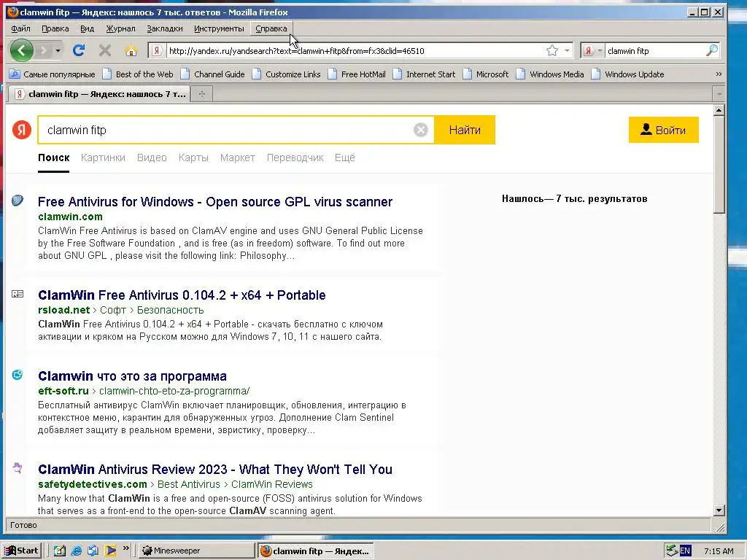Open the Справка menu
Viewport: 747px width, 560px height.
(x=271, y=28)
